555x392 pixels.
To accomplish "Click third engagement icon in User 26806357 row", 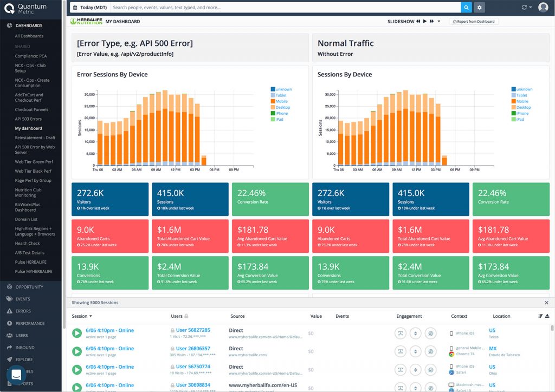I will (431, 351).
